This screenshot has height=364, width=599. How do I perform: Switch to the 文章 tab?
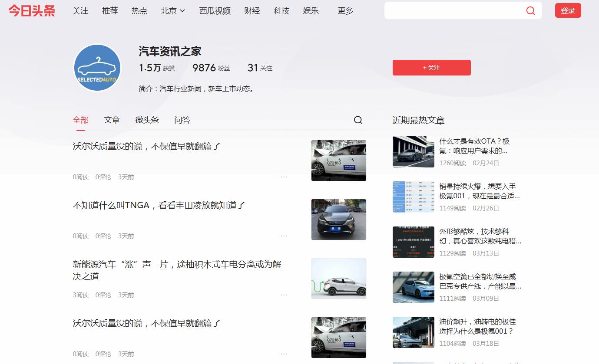(x=112, y=120)
